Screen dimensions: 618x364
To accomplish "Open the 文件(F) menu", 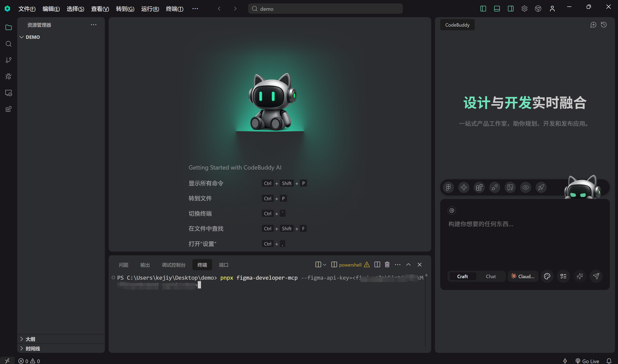I will point(27,9).
